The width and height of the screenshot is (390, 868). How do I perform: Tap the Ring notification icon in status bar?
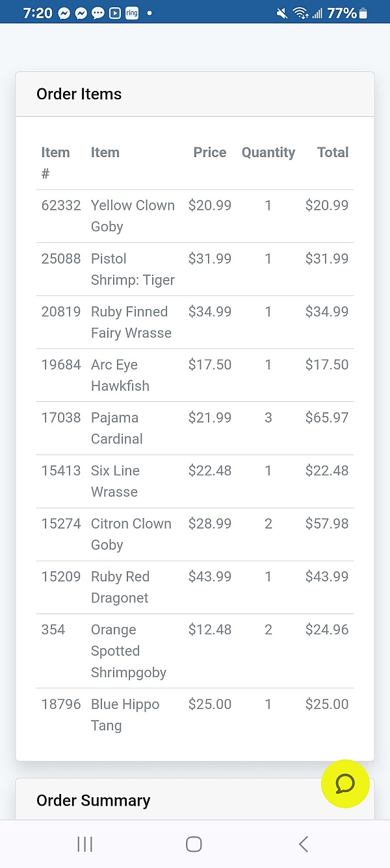(132, 13)
